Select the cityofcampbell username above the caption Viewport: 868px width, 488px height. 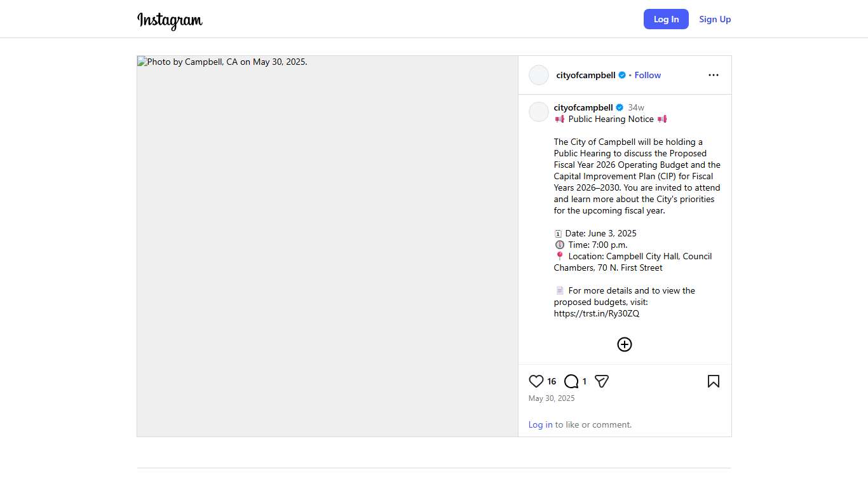click(583, 107)
